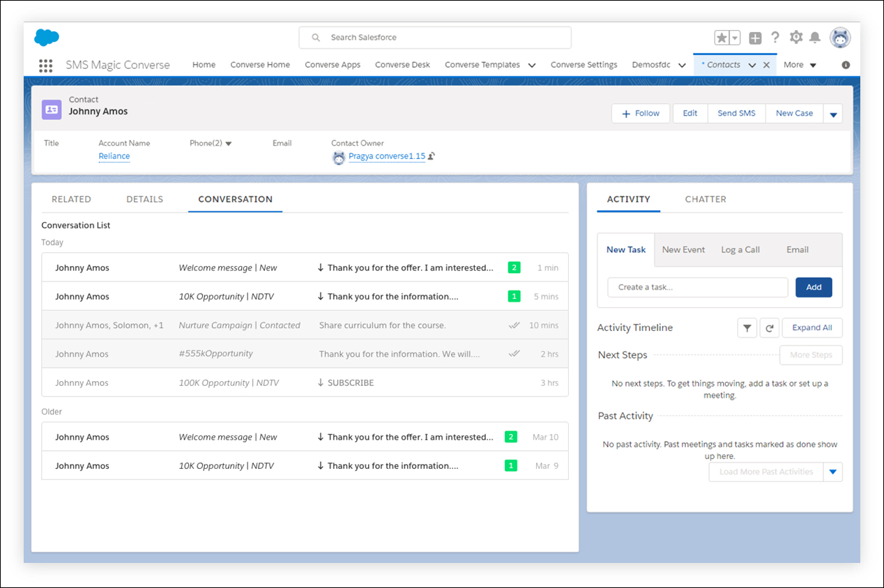
Task: Open the favorites list dropdown arrow
Action: tap(735, 38)
